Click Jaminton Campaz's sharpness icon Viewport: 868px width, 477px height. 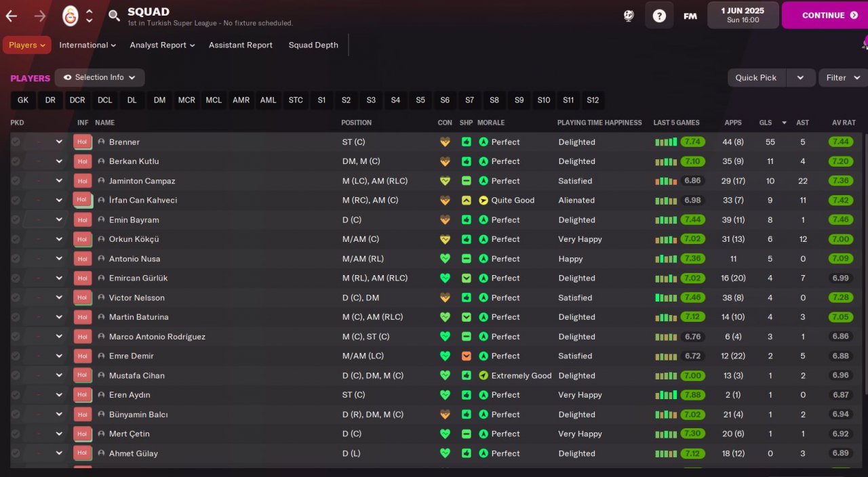(467, 181)
